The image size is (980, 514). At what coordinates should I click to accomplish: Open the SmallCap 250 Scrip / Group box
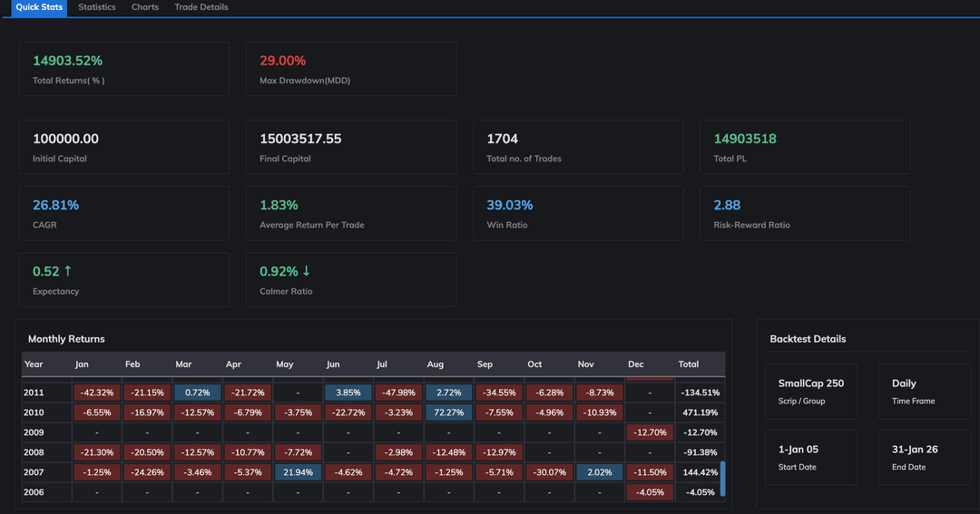coord(811,391)
